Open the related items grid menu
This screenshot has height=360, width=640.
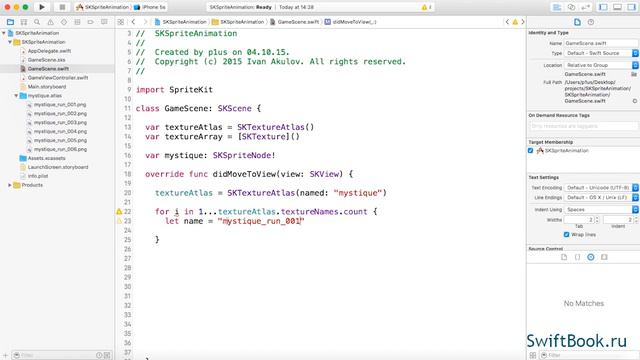[x=121, y=22]
